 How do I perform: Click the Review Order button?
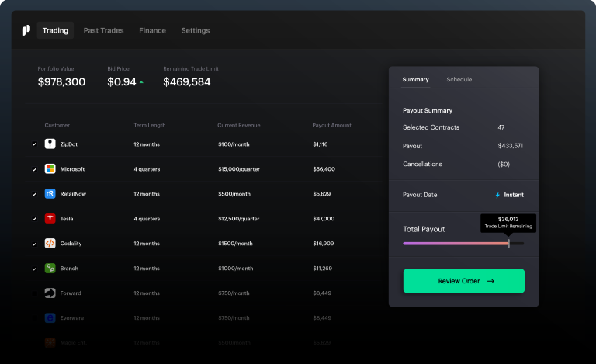click(463, 281)
